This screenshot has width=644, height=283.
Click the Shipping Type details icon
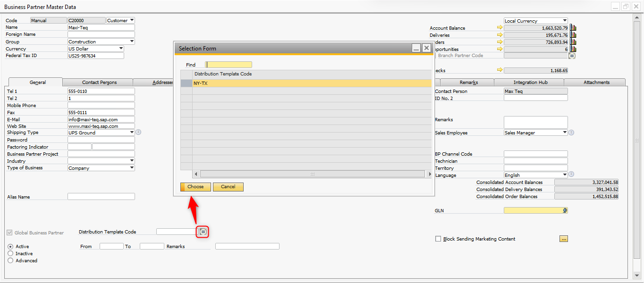pyautogui.click(x=138, y=133)
